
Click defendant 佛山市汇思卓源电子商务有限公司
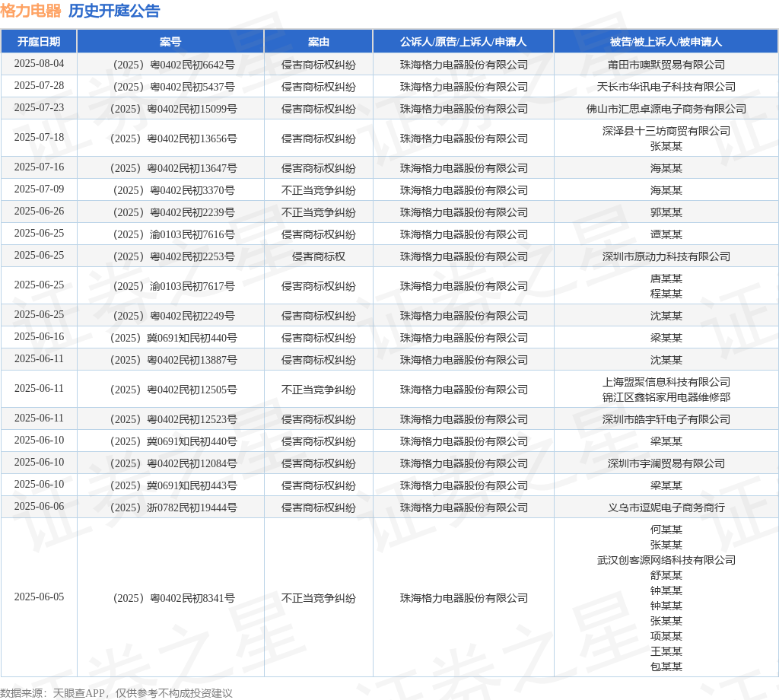pos(666,109)
